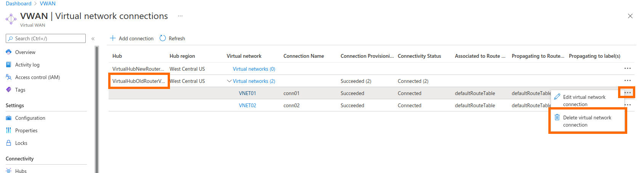Open Tags in the sidebar

pyautogui.click(x=20, y=90)
